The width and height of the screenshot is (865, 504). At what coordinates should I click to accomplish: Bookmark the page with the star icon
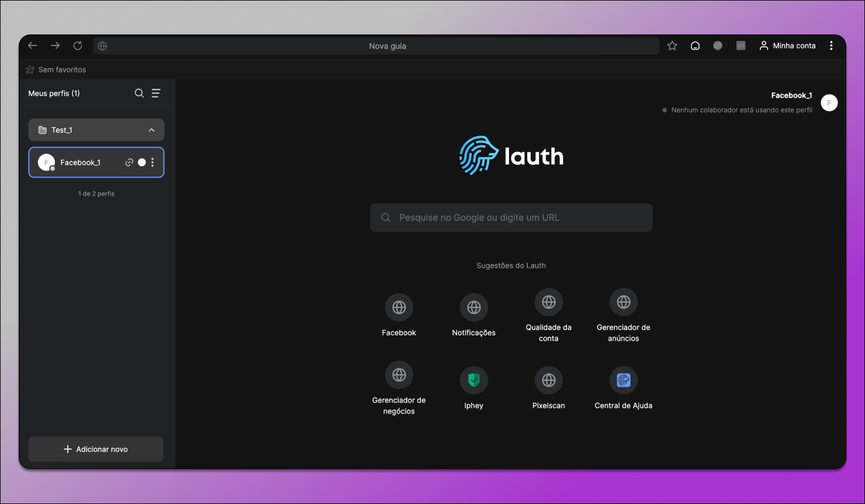pos(672,46)
